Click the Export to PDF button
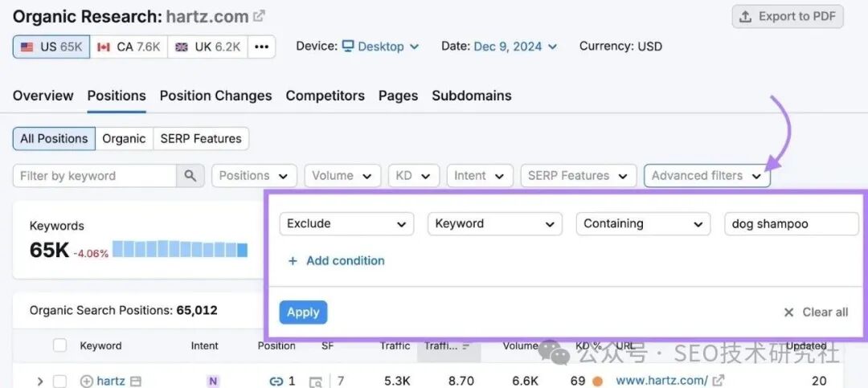Screen dimensions: 868x388 (x=788, y=16)
